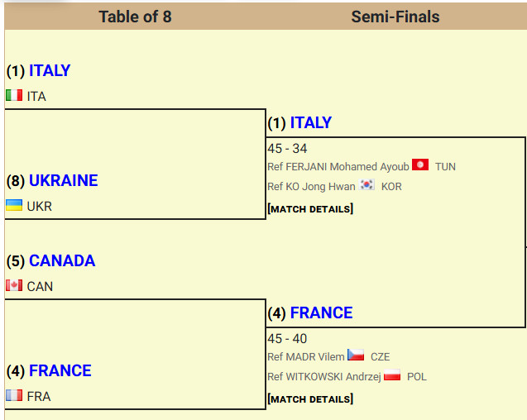
Task: Open the UKRAINE team link
Action: click(63, 180)
